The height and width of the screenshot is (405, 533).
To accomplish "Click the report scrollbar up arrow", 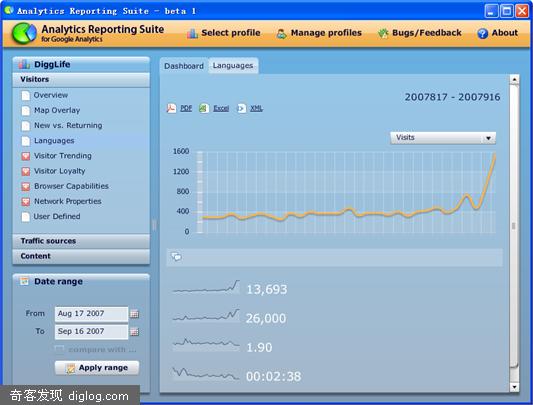I will pos(514,80).
